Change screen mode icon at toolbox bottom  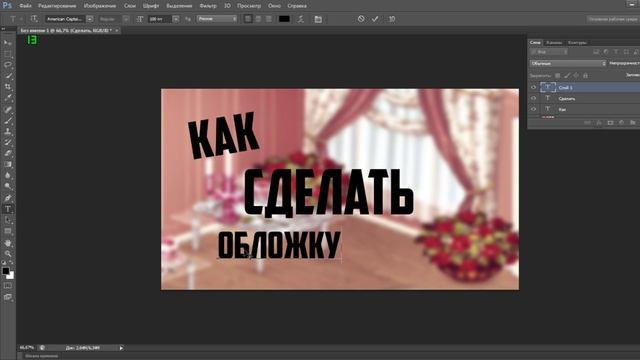point(8,297)
